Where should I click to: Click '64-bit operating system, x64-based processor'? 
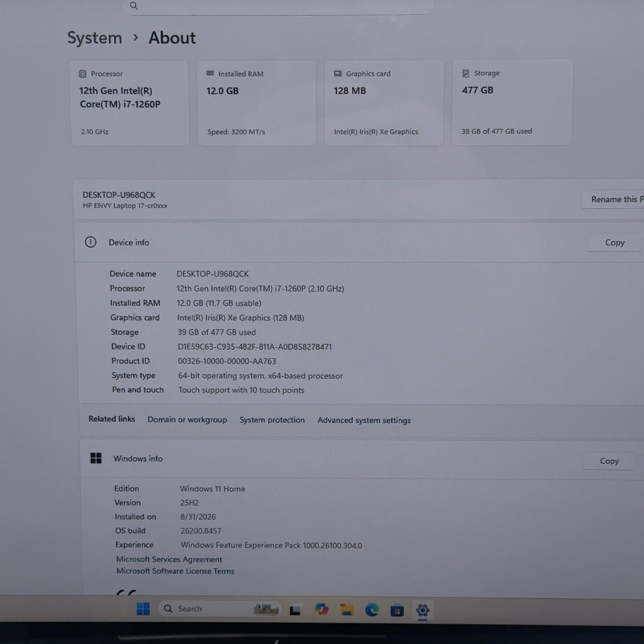pos(261,376)
